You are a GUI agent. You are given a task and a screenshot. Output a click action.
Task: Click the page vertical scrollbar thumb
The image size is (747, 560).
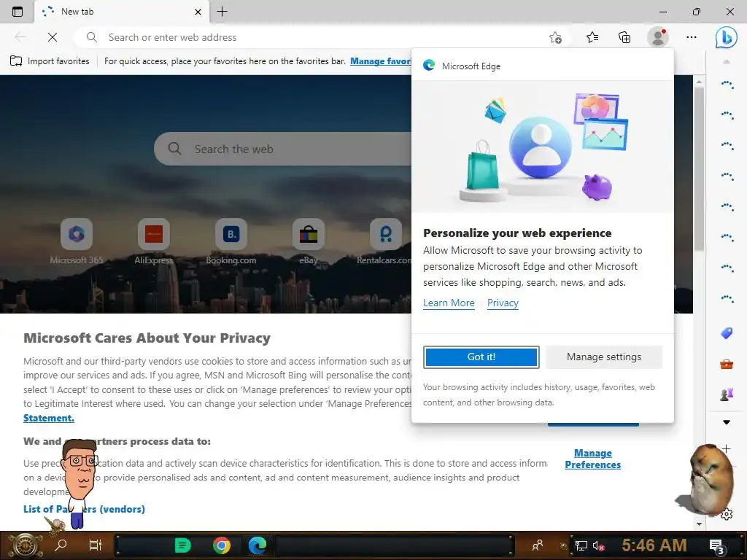tap(699, 169)
